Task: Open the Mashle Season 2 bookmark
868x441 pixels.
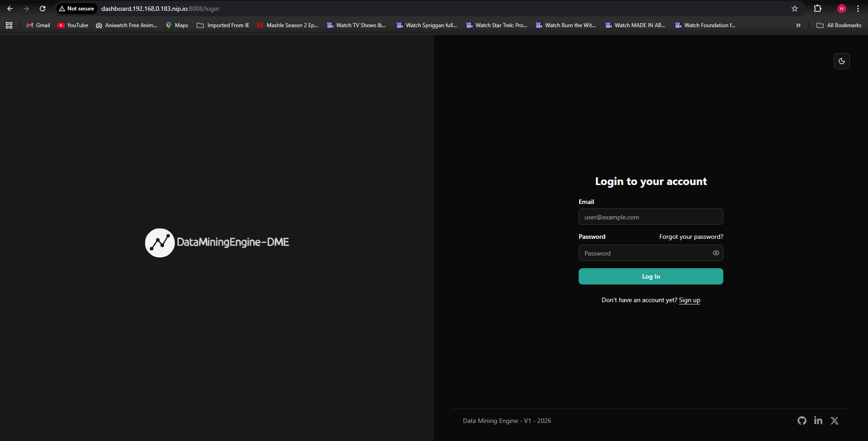Action: click(x=288, y=25)
